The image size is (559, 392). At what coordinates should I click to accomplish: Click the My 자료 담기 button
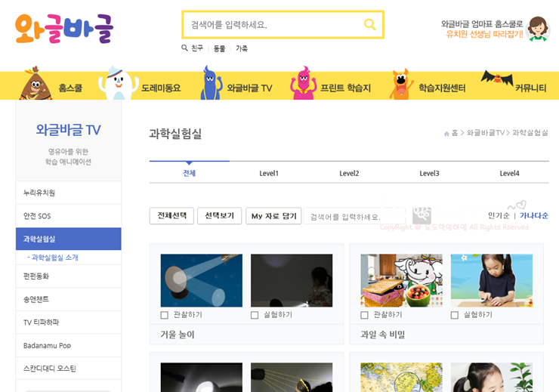pyautogui.click(x=273, y=215)
